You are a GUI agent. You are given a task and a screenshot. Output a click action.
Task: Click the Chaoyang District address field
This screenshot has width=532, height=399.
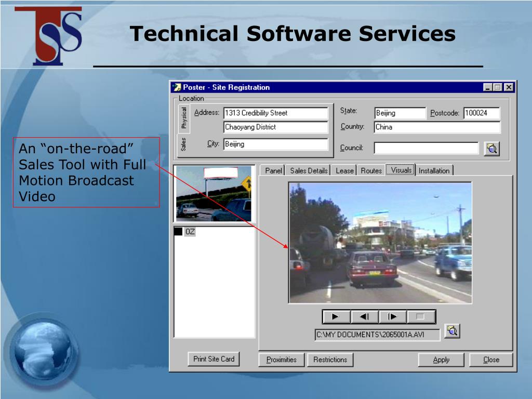pyautogui.click(x=276, y=127)
